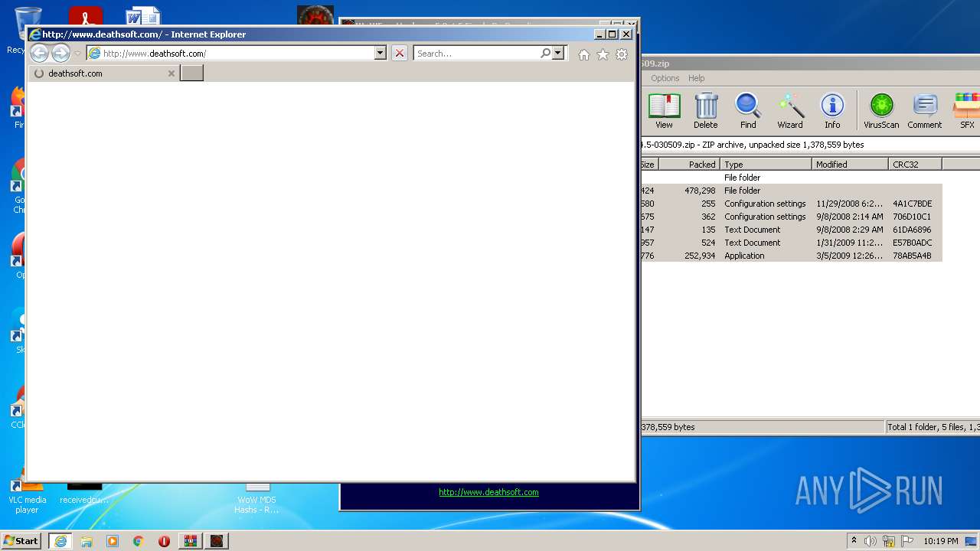Open the Options menu in WinRAR
The image size is (980, 551).
click(x=665, y=78)
